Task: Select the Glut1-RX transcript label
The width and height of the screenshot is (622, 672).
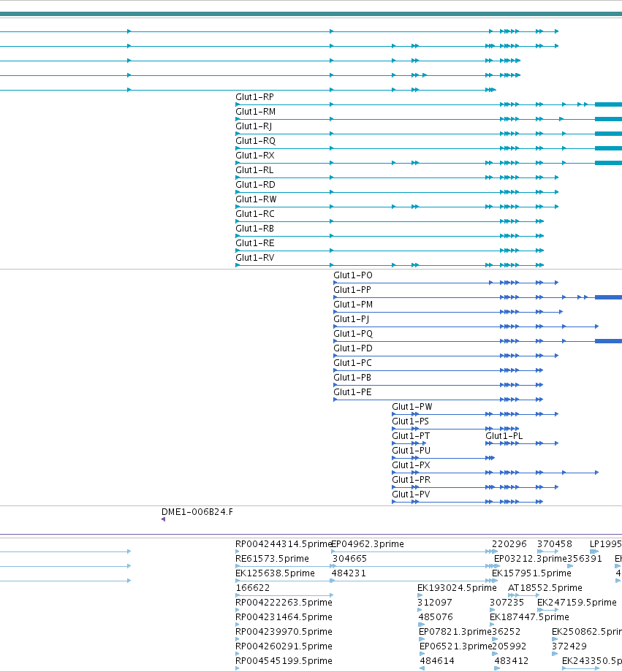Action: (x=255, y=156)
